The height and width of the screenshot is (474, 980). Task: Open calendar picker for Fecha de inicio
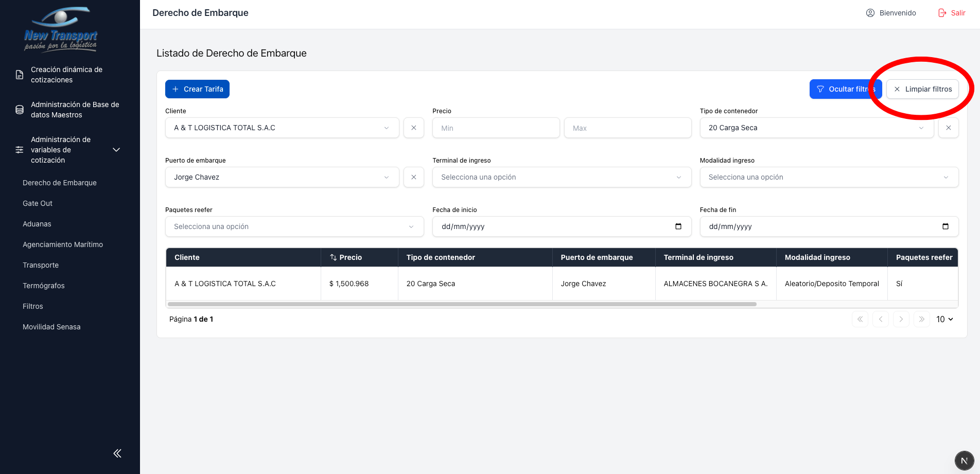coord(678,226)
